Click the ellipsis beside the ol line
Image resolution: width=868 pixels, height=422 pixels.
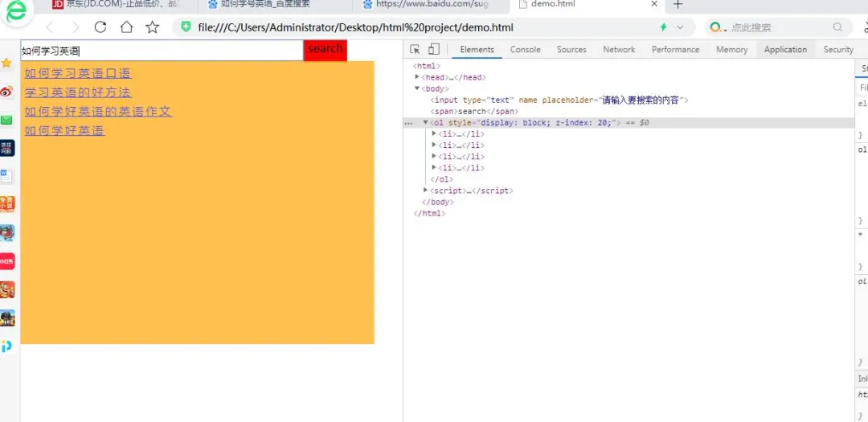409,123
